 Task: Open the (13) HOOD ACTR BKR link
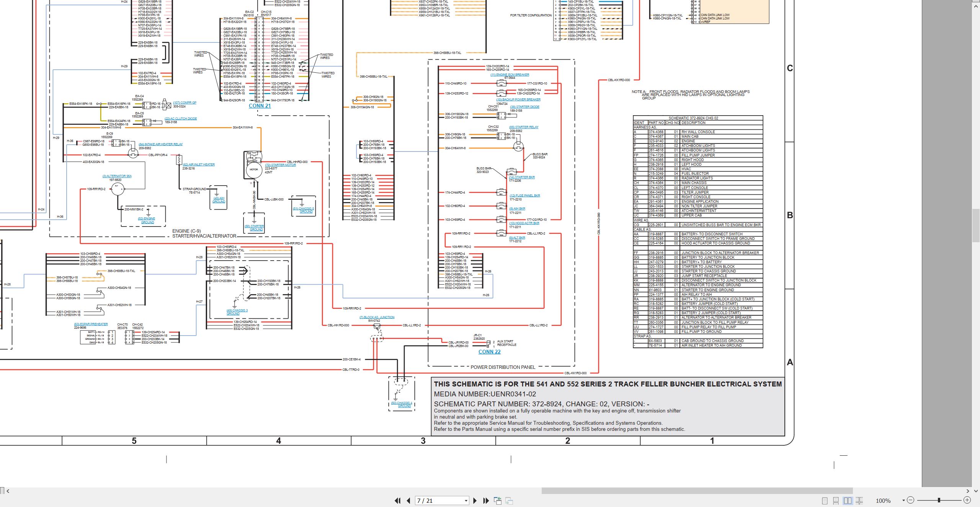(x=524, y=223)
